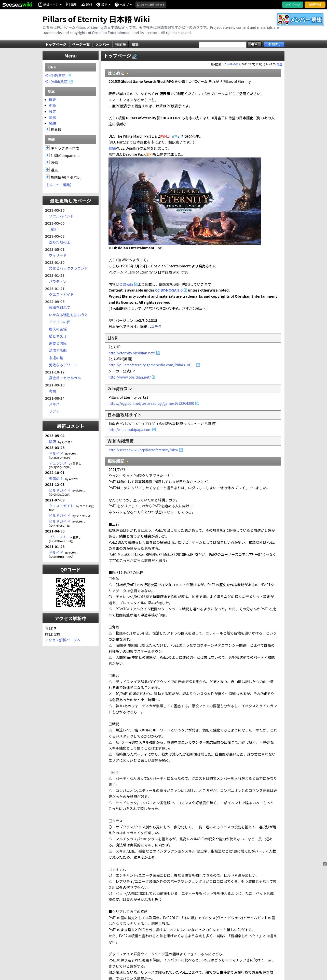The image size is (327, 980).
Task: Open the 5ch thread URL link
Action: pos(151,403)
